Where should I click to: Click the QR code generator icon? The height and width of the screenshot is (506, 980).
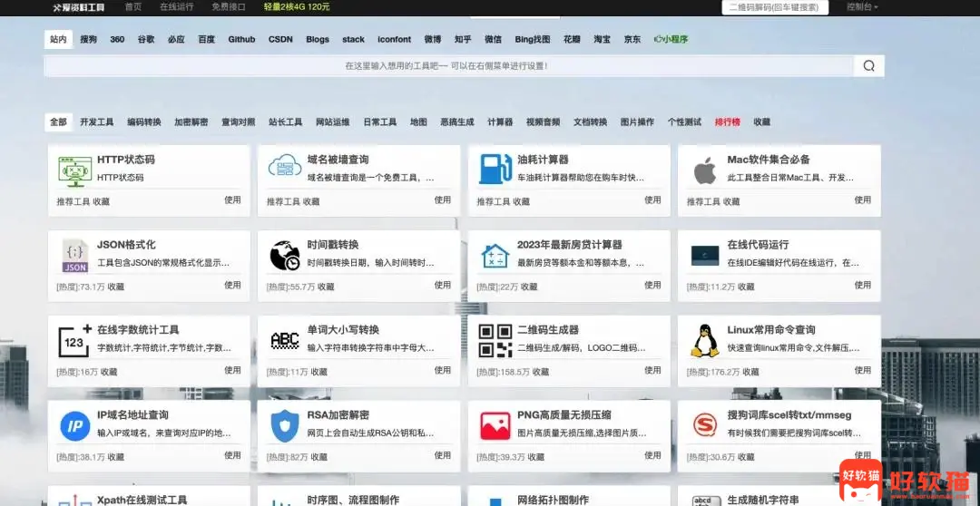(x=495, y=341)
